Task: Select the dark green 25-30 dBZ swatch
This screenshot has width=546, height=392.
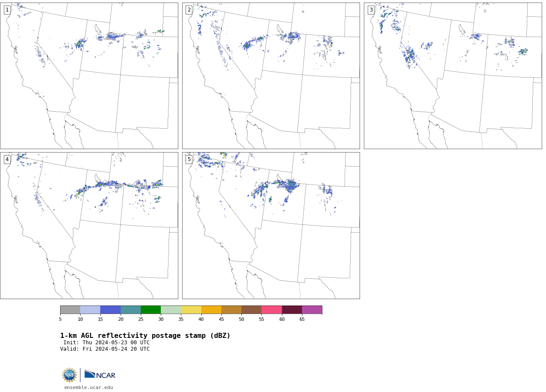Action: point(151,310)
